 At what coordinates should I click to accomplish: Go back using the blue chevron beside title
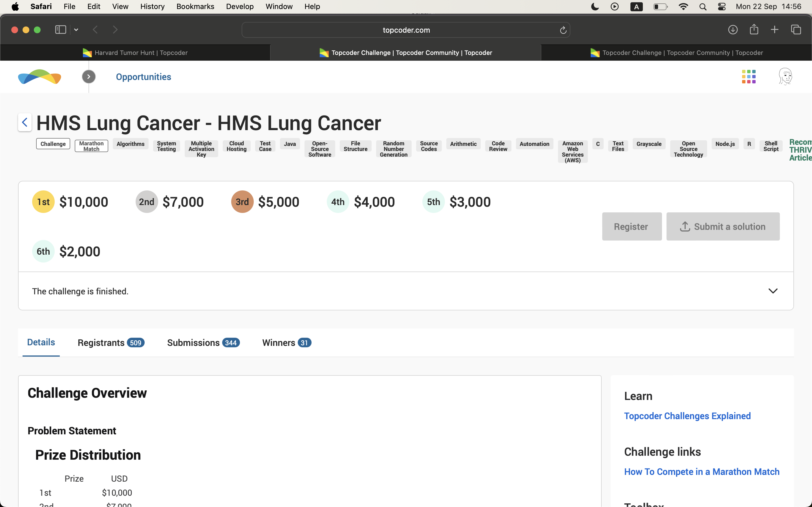(25, 123)
